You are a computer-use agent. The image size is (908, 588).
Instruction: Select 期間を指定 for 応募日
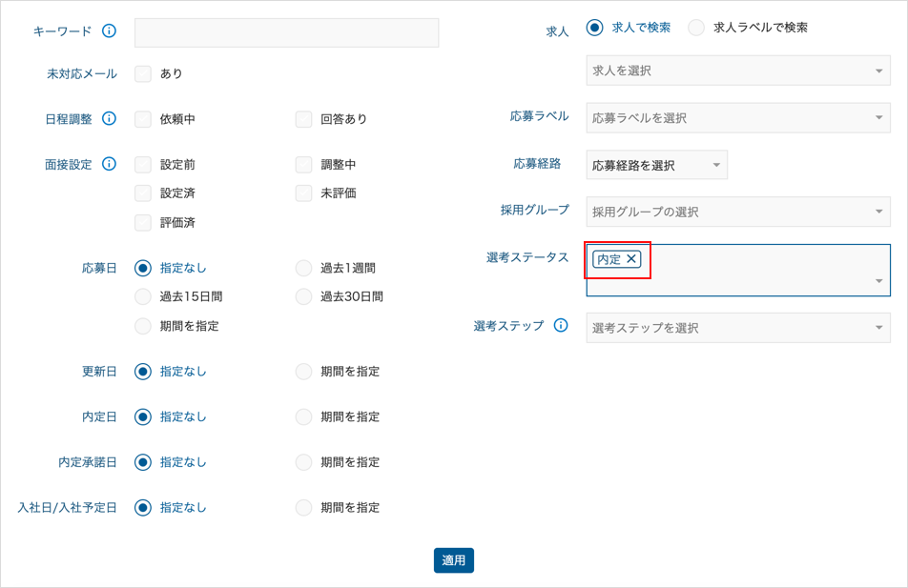point(143,326)
